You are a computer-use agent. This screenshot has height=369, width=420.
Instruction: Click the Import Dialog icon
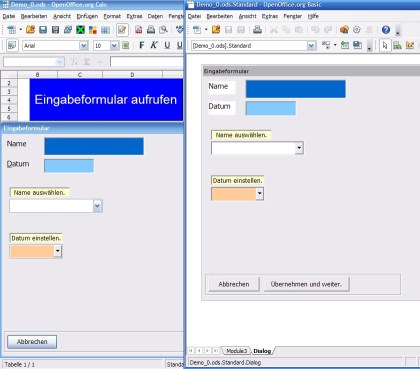[x=345, y=45]
